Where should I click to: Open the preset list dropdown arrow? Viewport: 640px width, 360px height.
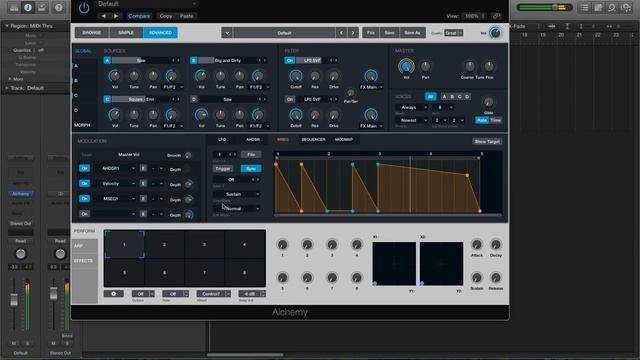pyautogui.click(x=227, y=33)
